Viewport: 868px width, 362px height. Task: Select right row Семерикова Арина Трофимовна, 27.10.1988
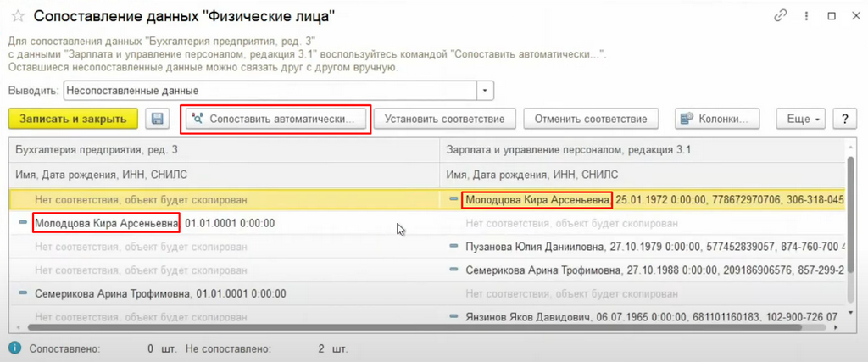[x=643, y=270]
